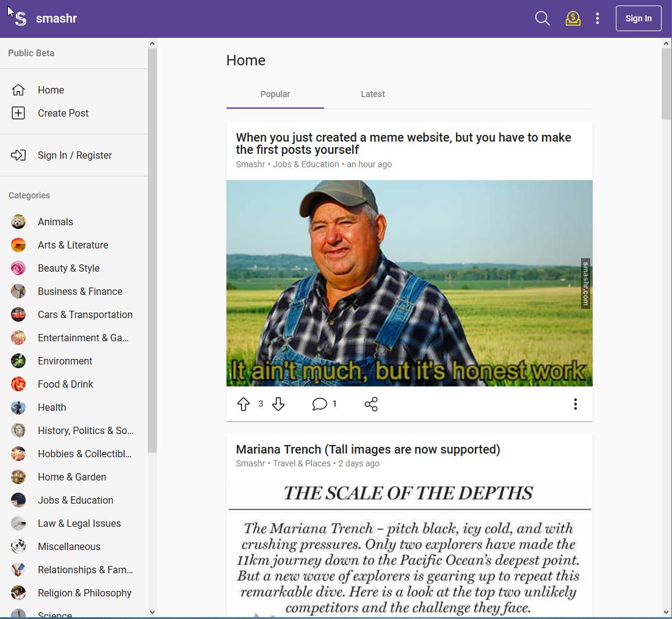Click the coin rewards icon in the header

tap(573, 18)
